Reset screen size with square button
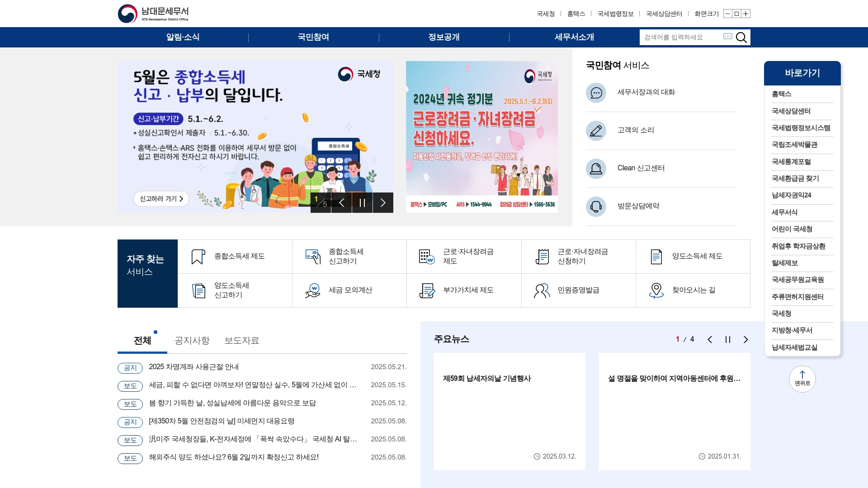868x488 pixels. coord(736,14)
